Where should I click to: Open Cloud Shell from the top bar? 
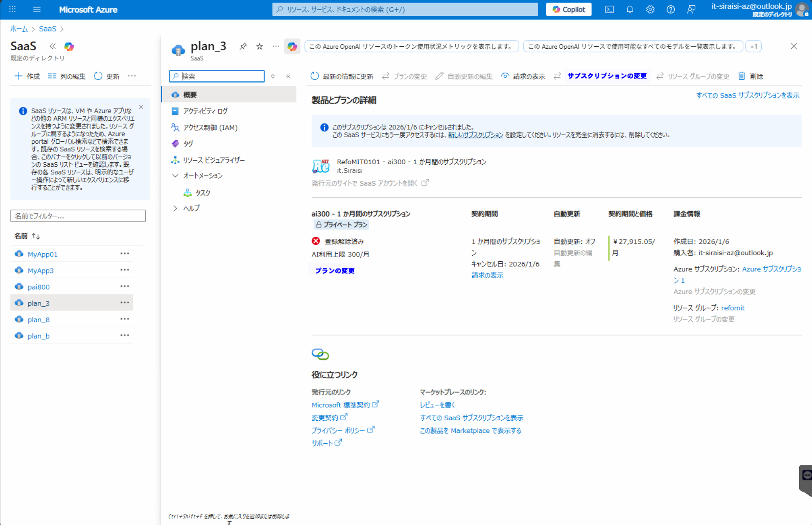609,9
